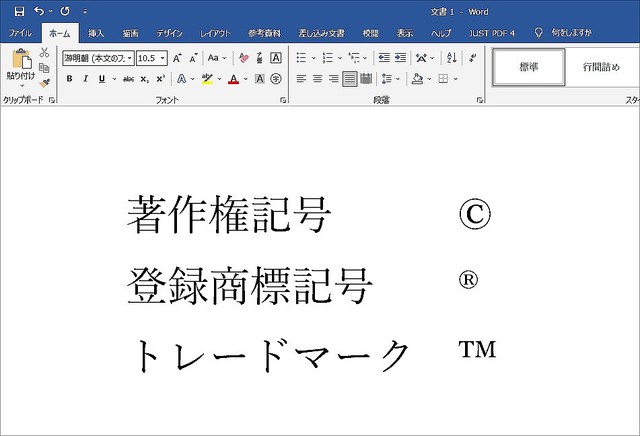This screenshot has height=436, width=640.
Task: Apply distributed alignment
Action: [x=366, y=79]
